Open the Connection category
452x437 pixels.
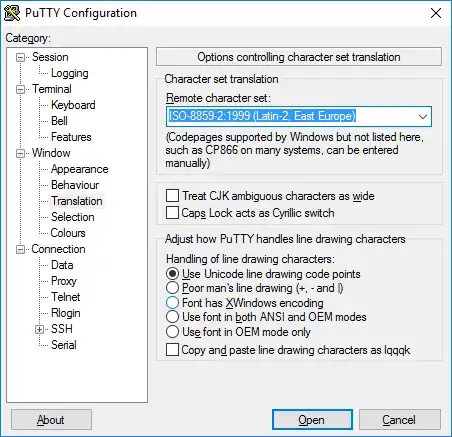(58, 249)
